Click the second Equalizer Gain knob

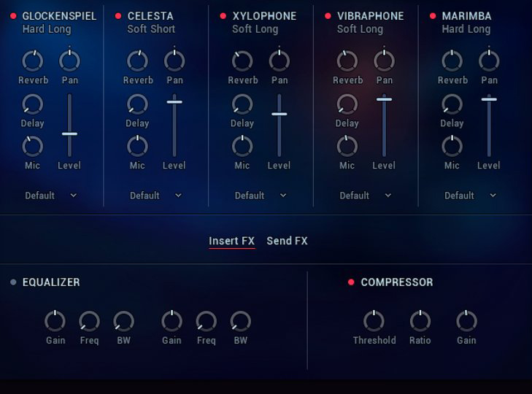171,321
